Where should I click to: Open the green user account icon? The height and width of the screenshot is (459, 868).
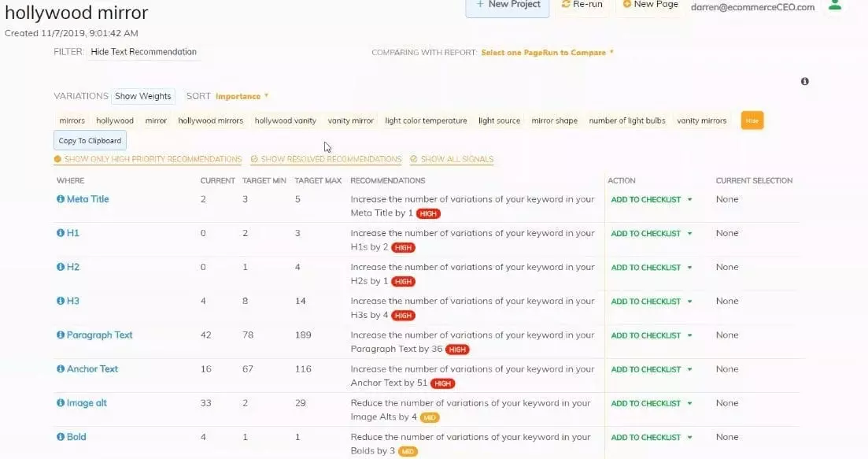(836, 6)
